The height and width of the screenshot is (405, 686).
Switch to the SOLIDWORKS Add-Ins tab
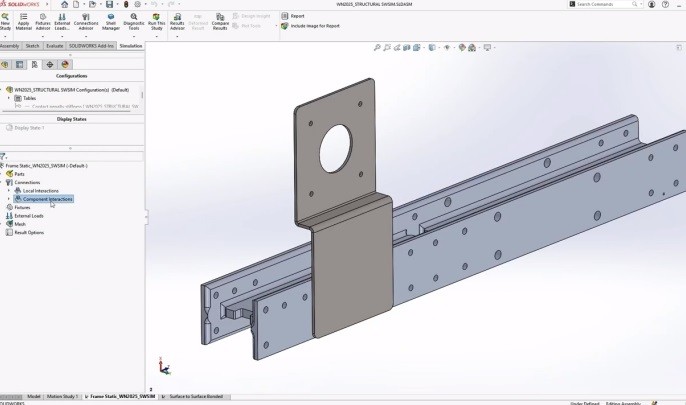coord(91,46)
